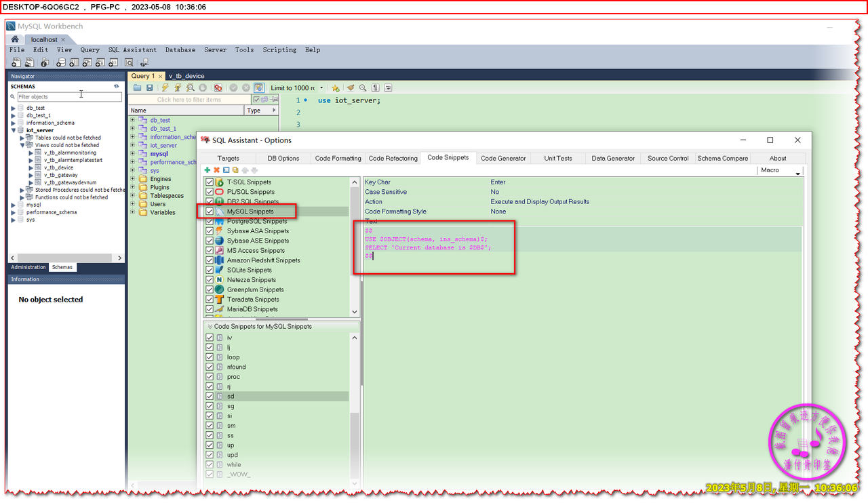868x503 pixels.
Task: Click the green plus add snippet icon
Action: coord(208,170)
